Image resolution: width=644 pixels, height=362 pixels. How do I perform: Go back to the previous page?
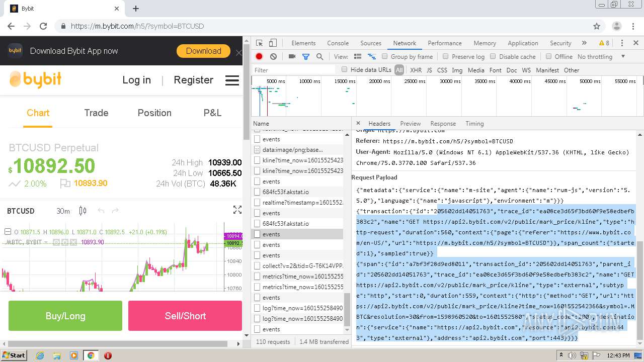coord(11,26)
